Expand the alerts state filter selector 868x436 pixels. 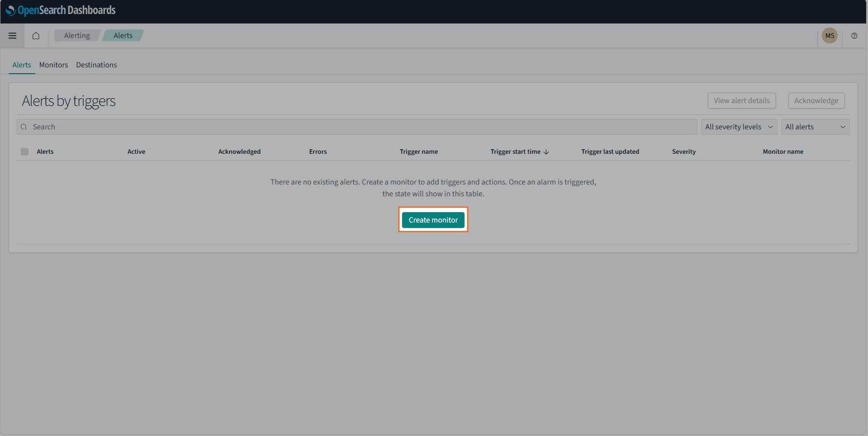pos(815,127)
